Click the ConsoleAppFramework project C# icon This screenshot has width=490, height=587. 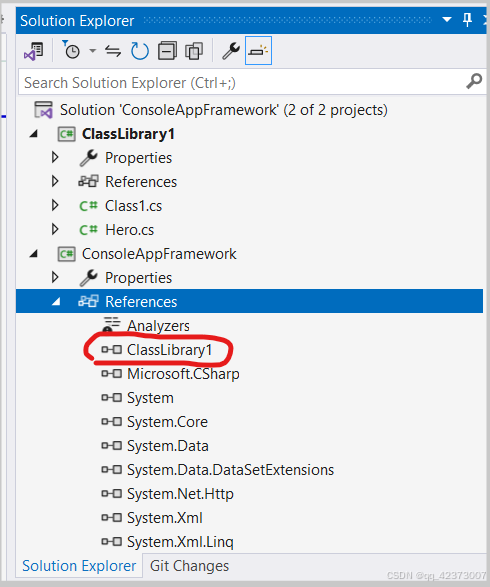point(67,254)
